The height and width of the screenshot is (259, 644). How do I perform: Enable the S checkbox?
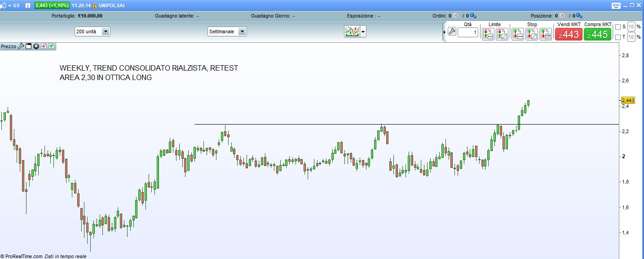[x=618, y=27]
